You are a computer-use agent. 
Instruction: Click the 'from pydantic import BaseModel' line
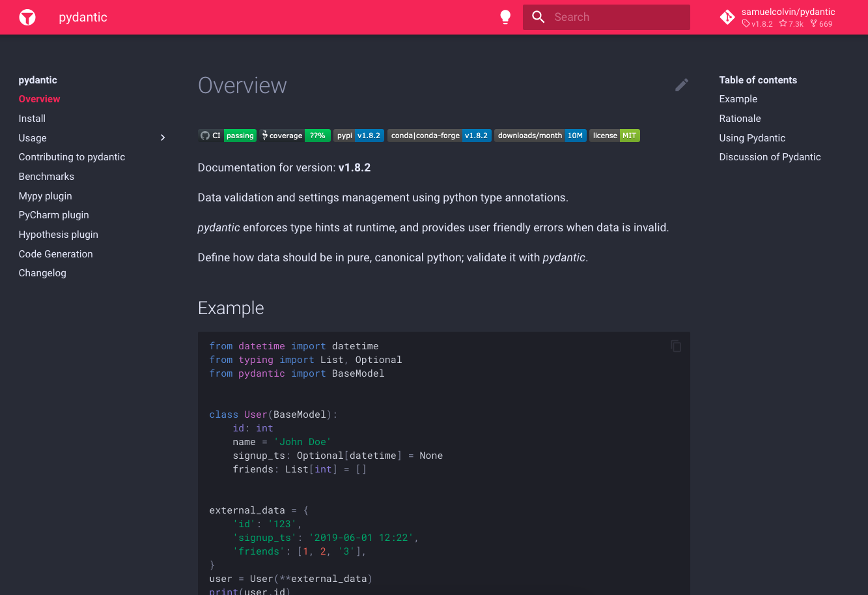[x=297, y=373]
